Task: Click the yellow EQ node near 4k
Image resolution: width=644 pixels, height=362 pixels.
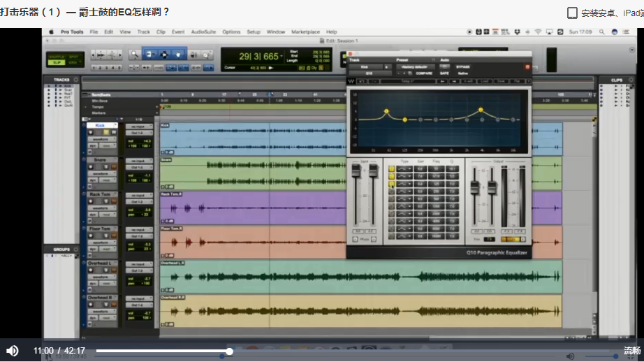Action: point(481,110)
